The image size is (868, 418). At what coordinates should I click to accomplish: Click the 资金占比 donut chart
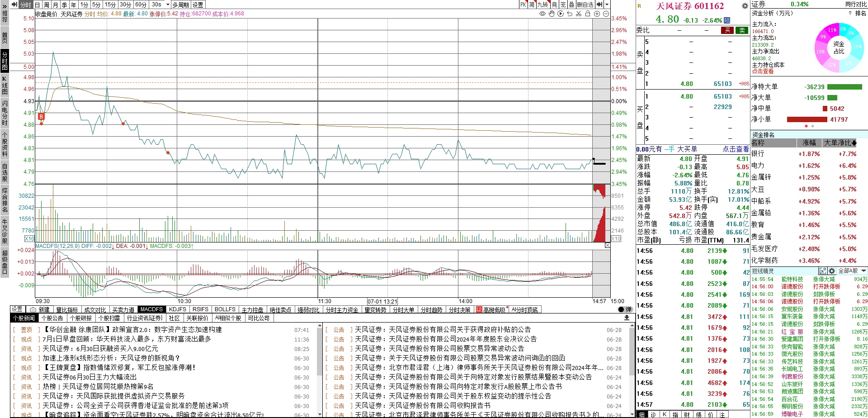[839, 47]
